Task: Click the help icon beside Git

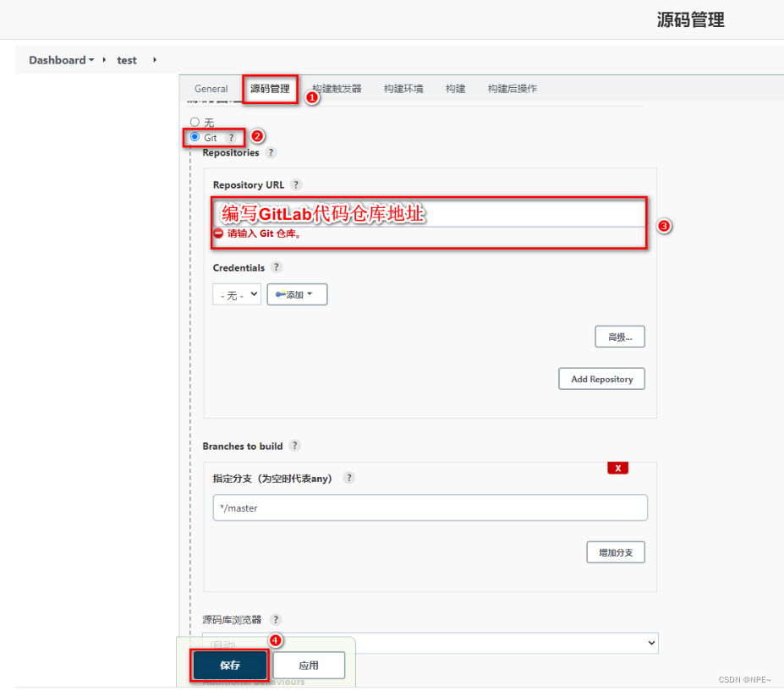Action: tap(231, 138)
